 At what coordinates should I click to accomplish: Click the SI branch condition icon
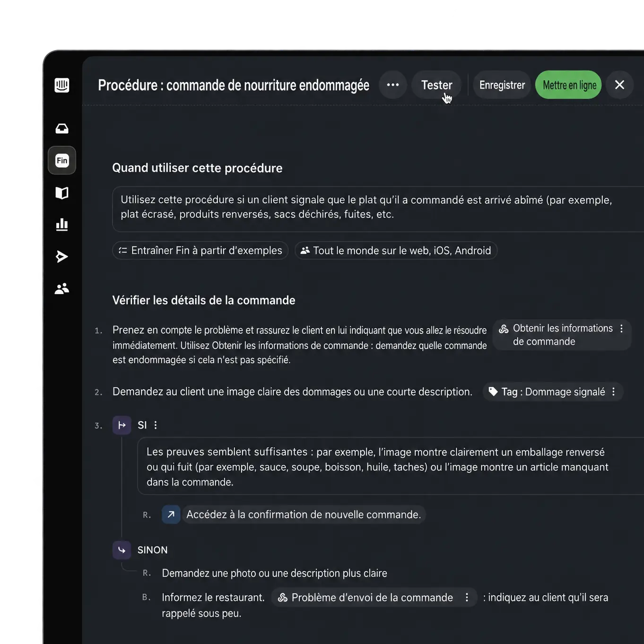click(x=122, y=425)
